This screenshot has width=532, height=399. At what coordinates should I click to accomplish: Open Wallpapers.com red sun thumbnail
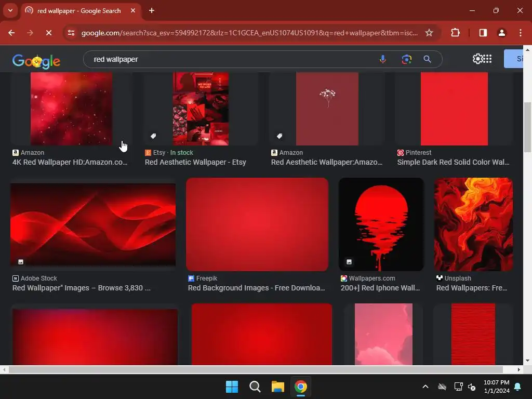tap(381, 224)
